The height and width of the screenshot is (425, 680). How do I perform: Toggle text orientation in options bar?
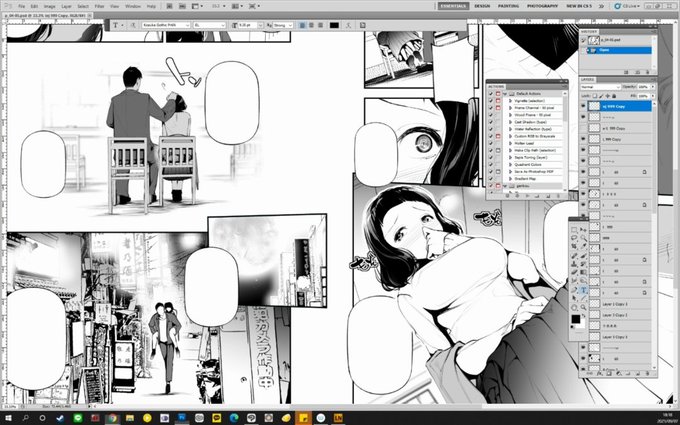(133, 25)
